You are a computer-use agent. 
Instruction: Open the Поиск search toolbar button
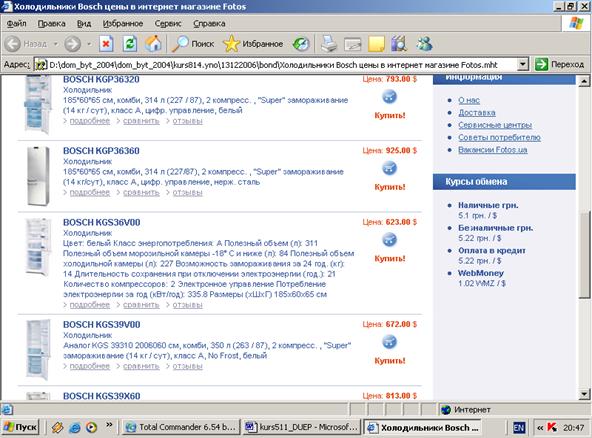coord(193,44)
